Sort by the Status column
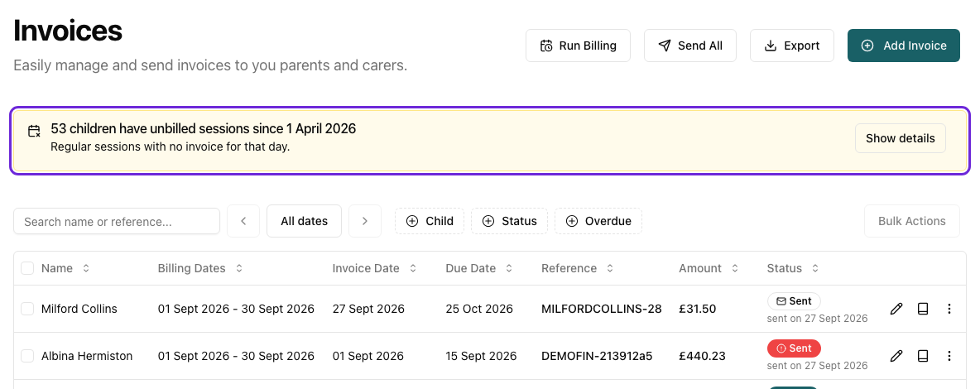980x389 pixels. click(793, 268)
